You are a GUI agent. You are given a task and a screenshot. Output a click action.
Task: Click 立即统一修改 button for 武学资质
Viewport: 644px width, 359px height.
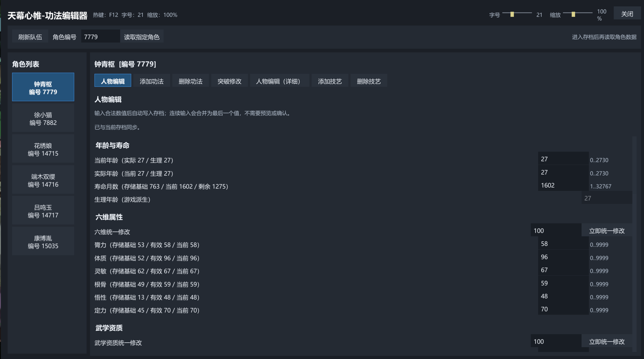point(607,341)
